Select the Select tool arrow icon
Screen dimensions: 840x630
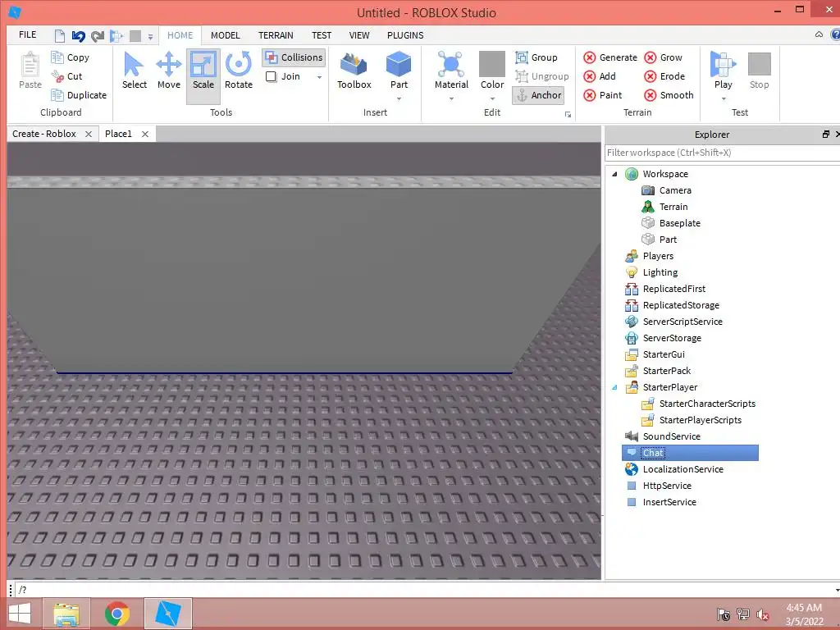[x=134, y=64]
